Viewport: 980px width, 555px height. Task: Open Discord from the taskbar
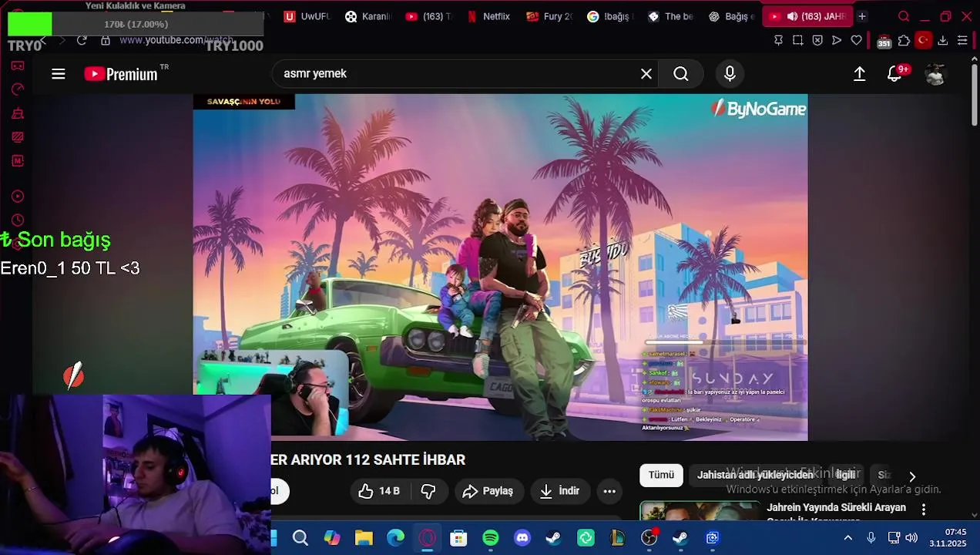click(x=522, y=538)
